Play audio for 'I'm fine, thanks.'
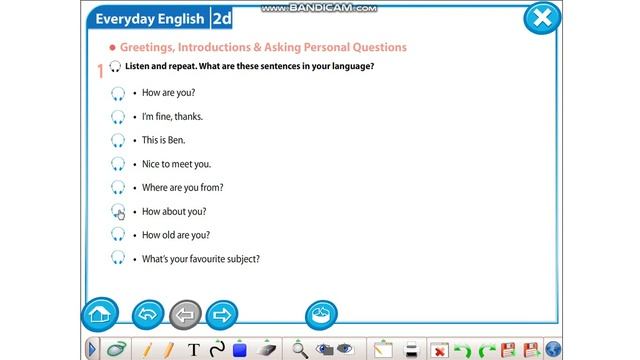The height and width of the screenshot is (360, 640). 118,117
